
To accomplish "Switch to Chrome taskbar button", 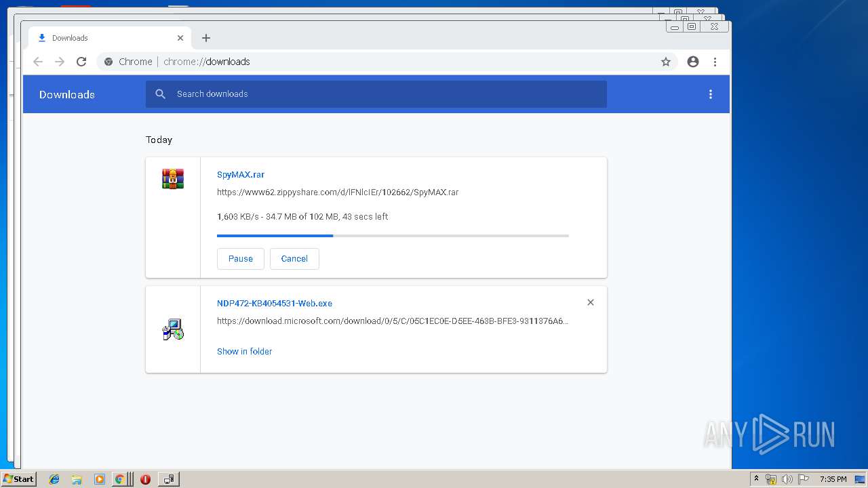I will (122, 479).
